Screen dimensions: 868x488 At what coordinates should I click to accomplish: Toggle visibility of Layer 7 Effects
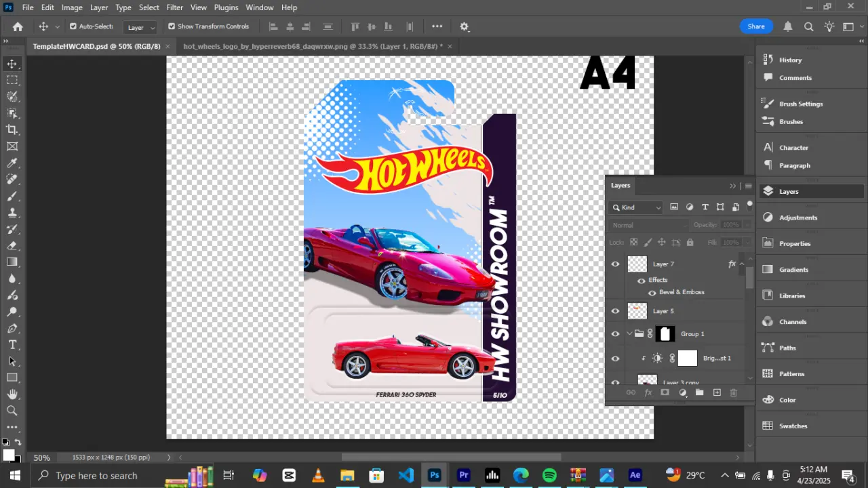(x=641, y=281)
